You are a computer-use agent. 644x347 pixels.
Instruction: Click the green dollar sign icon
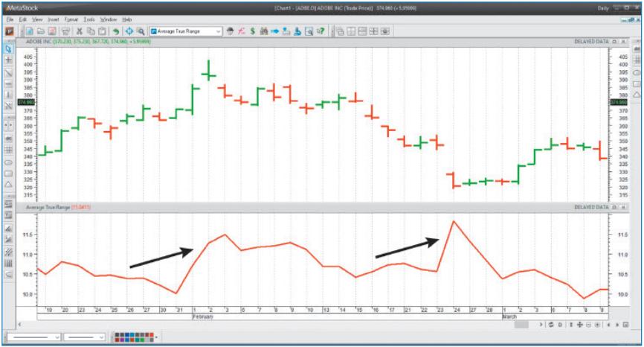click(x=253, y=31)
